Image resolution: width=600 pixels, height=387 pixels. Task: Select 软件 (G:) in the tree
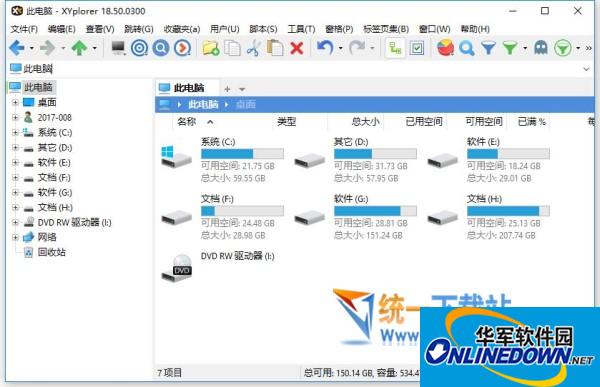click(55, 193)
